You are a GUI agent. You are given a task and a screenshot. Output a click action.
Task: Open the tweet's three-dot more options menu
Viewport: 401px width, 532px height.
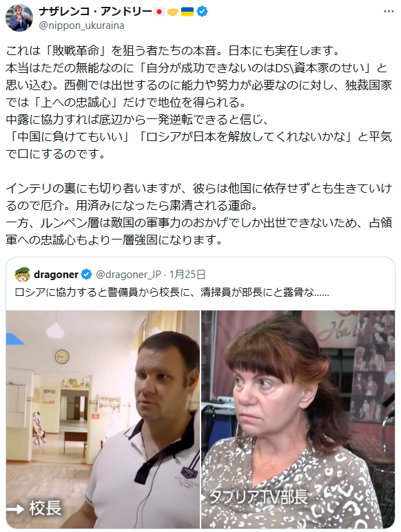coord(389,12)
